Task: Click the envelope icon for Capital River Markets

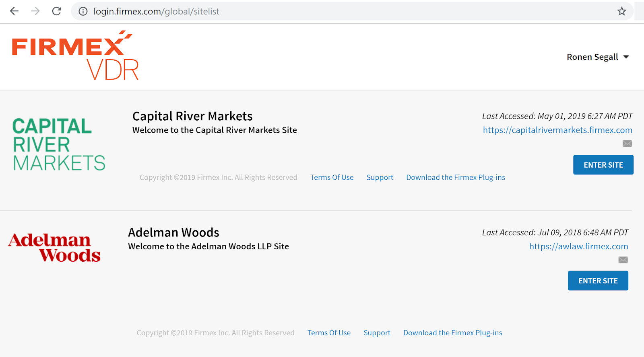Action: [x=627, y=144]
